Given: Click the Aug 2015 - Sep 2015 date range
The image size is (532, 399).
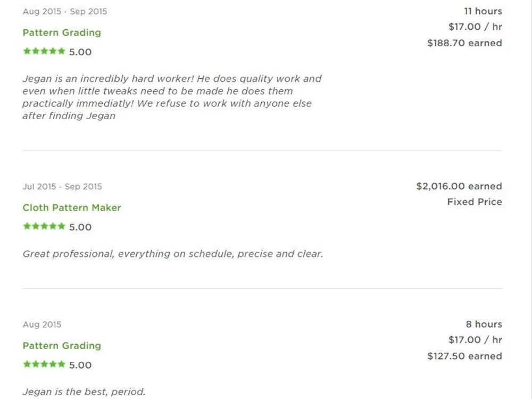Looking at the screenshot, I should [x=65, y=12].
